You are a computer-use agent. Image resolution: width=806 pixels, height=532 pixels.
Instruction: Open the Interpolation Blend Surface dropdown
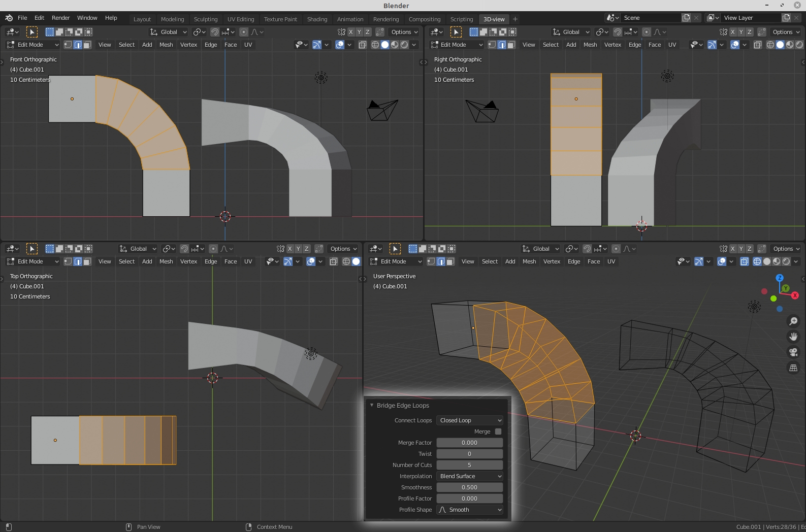click(x=470, y=476)
